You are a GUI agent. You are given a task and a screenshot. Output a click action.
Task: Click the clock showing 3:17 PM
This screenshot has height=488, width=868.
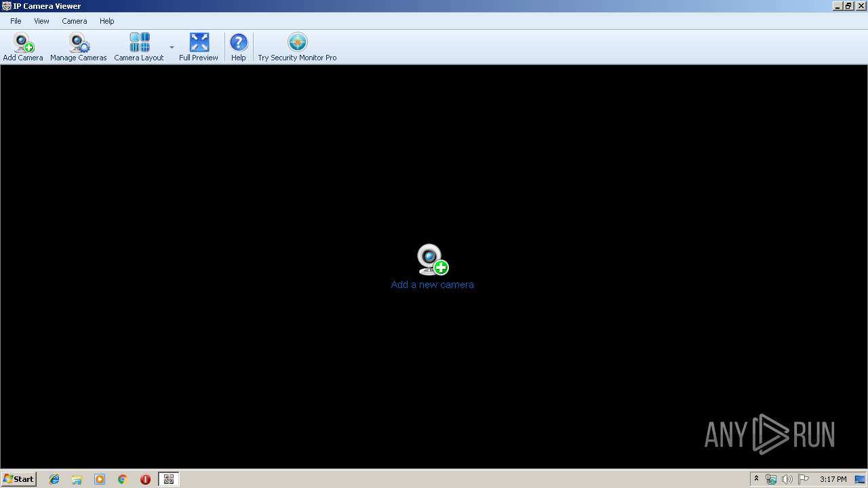[x=833, y=479]
